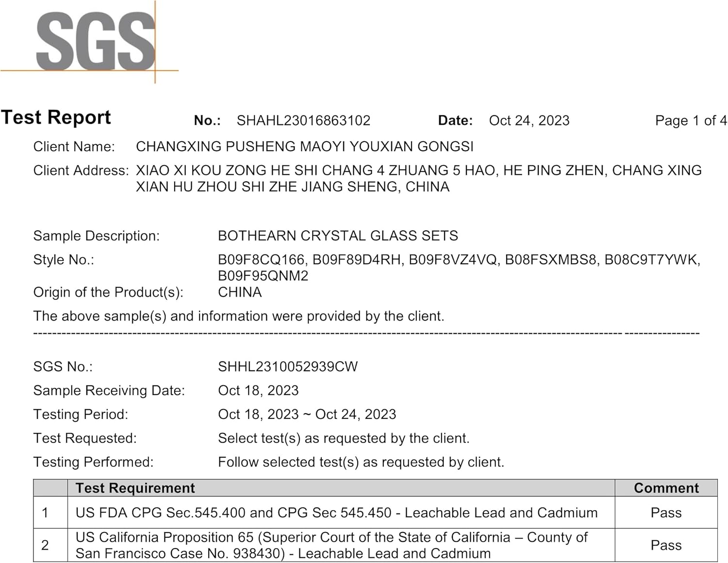728x563 pixels.
Task: Click Pass for California Proposition 65 row
Action: click(x=666, y=545)
